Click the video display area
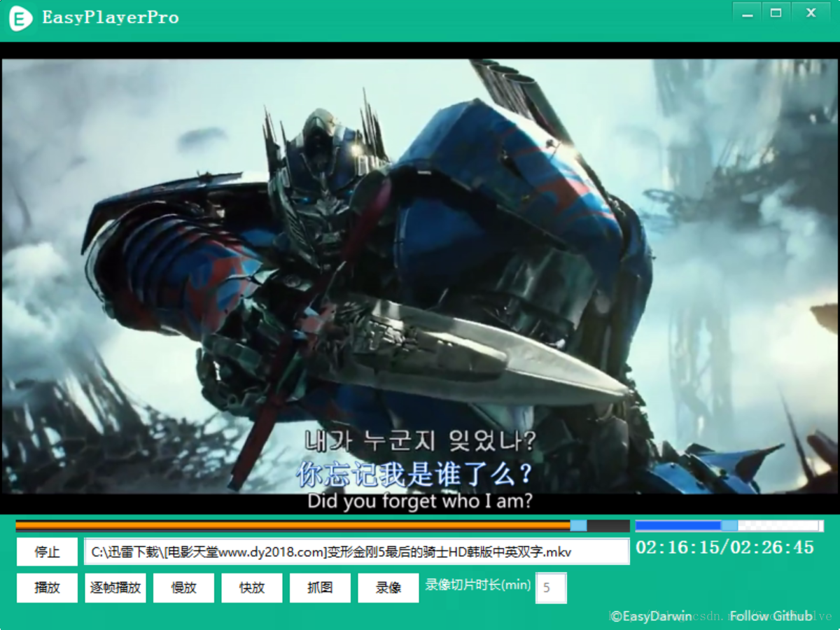Screen dimensions: 840x630 420,277
